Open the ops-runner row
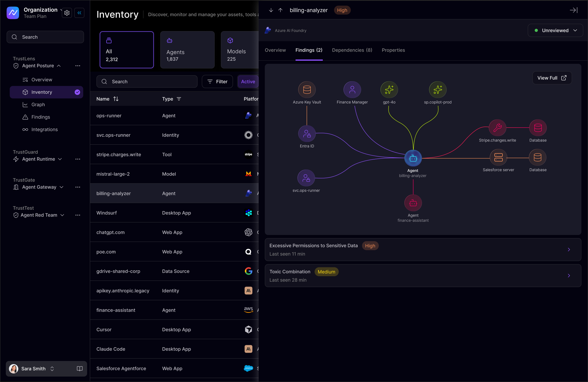This screenshot has height=382, width=588. coord(174,116)
